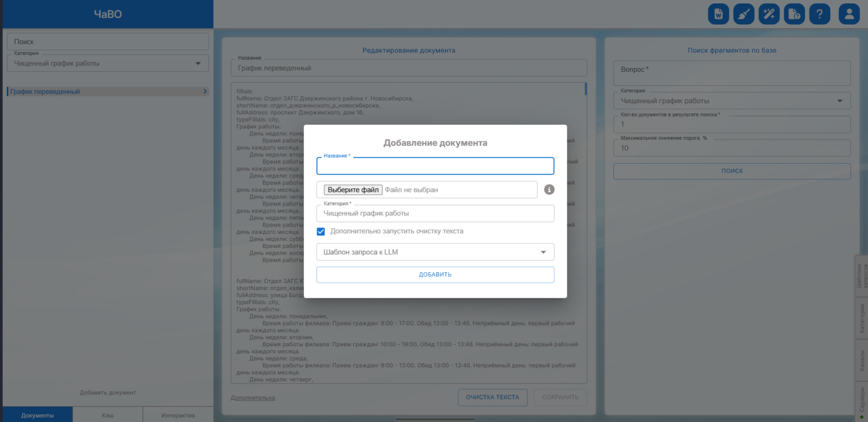Click 'Выберите файл' button
The height and width of the screenshot is (422, 868).
coord(353,190)
